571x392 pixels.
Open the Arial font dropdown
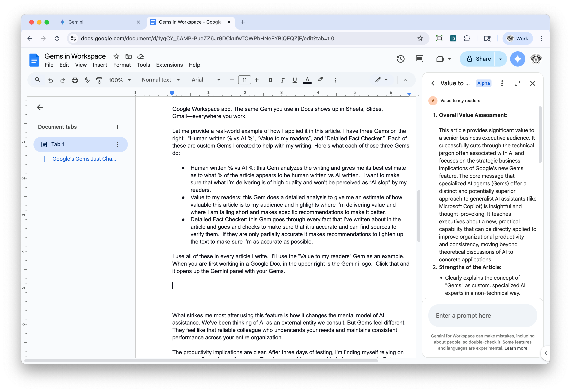tap(206, 80)
